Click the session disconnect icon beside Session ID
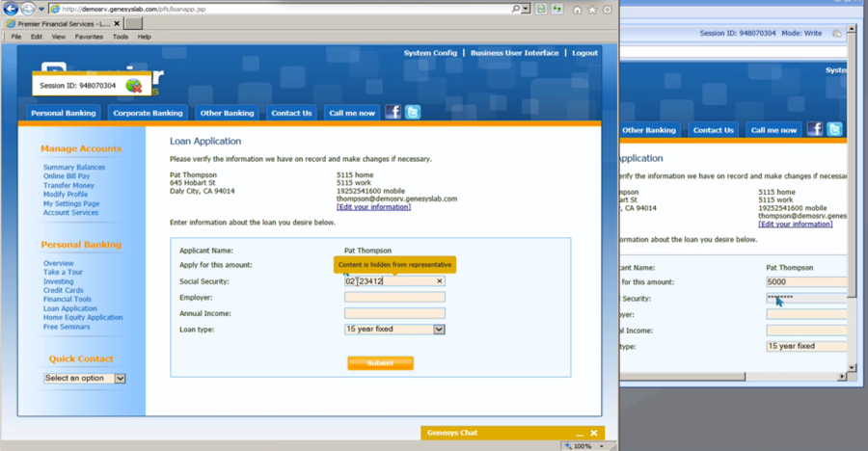This screenshot has height=451, width=868. tap(134, 86)
